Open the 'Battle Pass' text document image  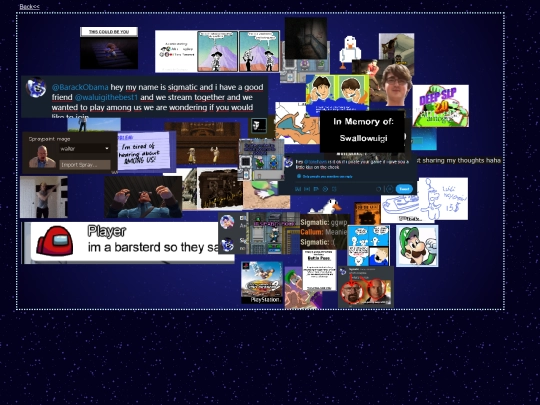pyautogui.click(x=319, y=270)
